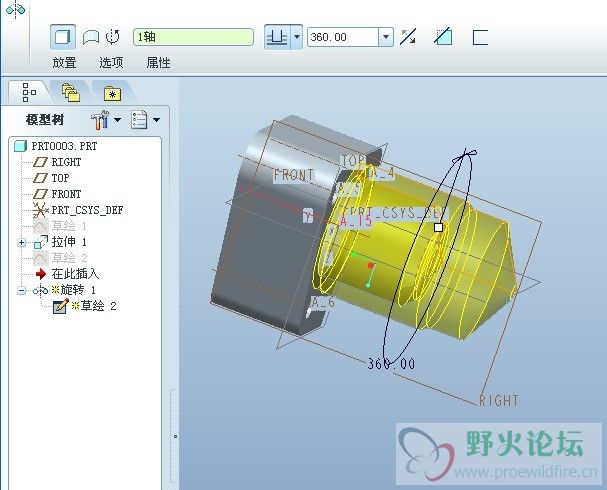This screenshot has width=607, height=490.
Task: Click the axis of revolution icon
Action: coord(113,37)
